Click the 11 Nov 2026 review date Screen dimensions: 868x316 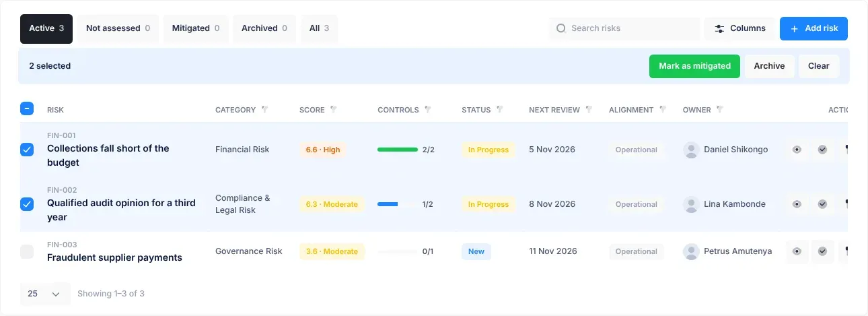click(x=553, y=251)
